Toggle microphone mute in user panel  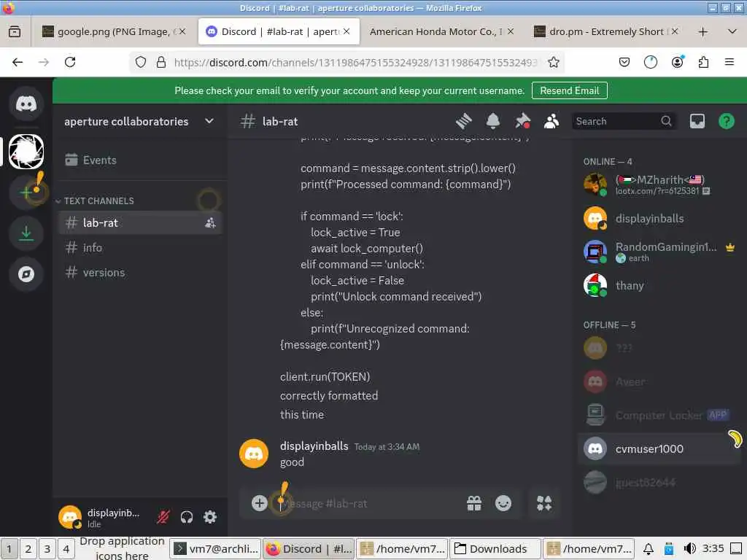click(163, 517)
